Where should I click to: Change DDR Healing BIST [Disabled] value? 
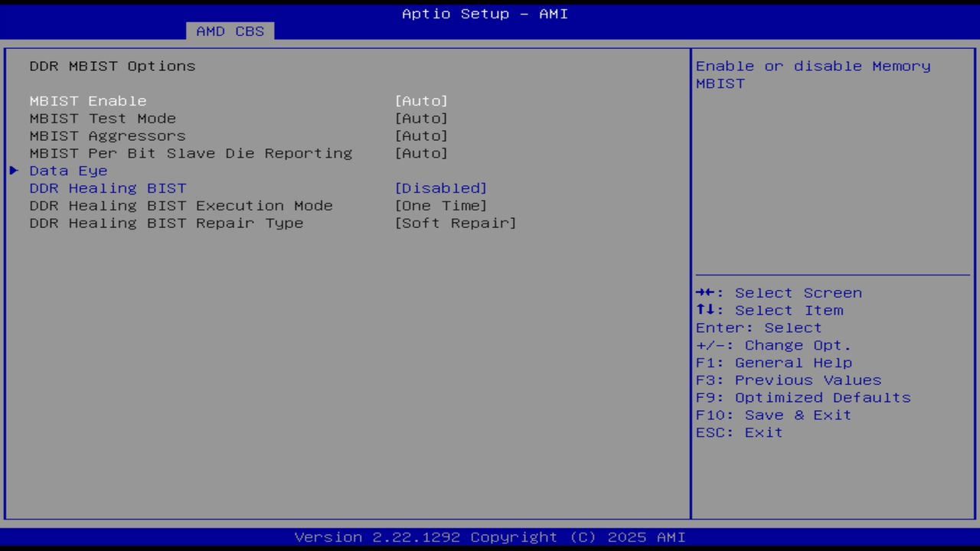[441, 188]
